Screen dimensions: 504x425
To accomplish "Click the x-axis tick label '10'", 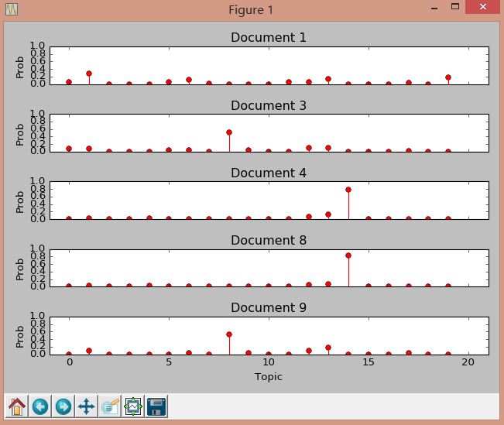I will (x=269, y=362).
